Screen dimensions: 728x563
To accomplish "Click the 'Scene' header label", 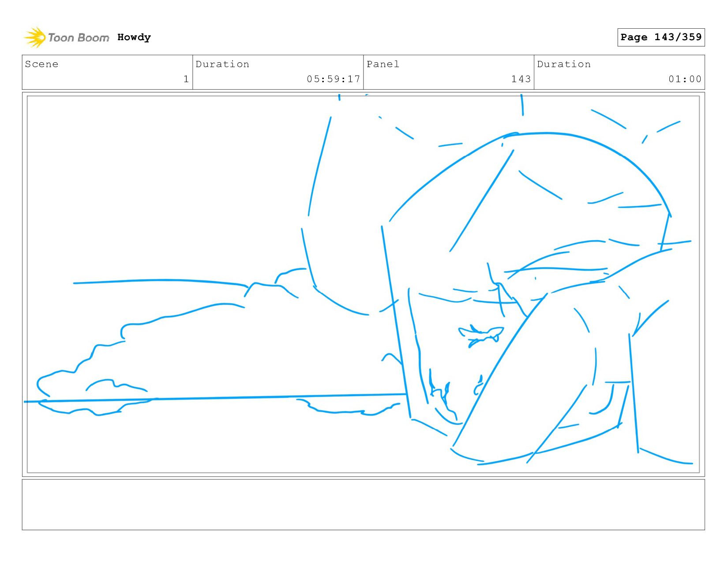I will pyautogui.click(x=42, y=64).
